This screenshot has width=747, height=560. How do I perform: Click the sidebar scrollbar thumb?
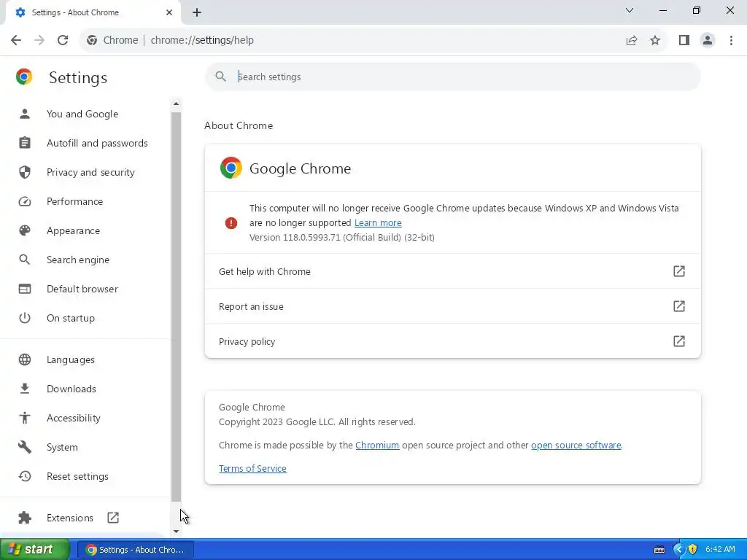(x=177, y=307)
